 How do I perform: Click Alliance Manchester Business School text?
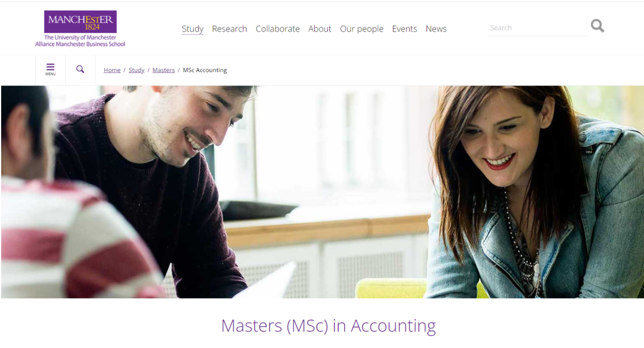click(80, 44)
